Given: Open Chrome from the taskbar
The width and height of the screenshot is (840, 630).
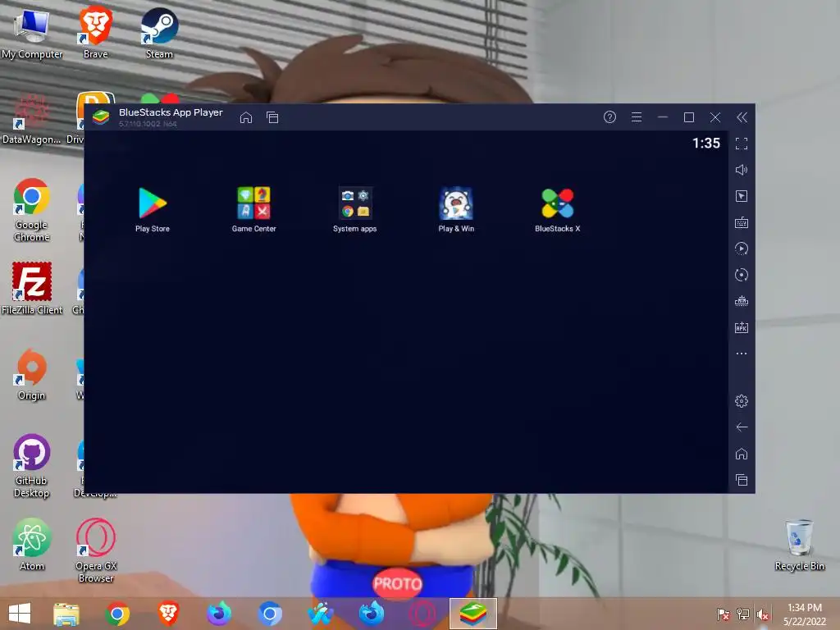Looking at the screenshot, I should click(117, 614).
